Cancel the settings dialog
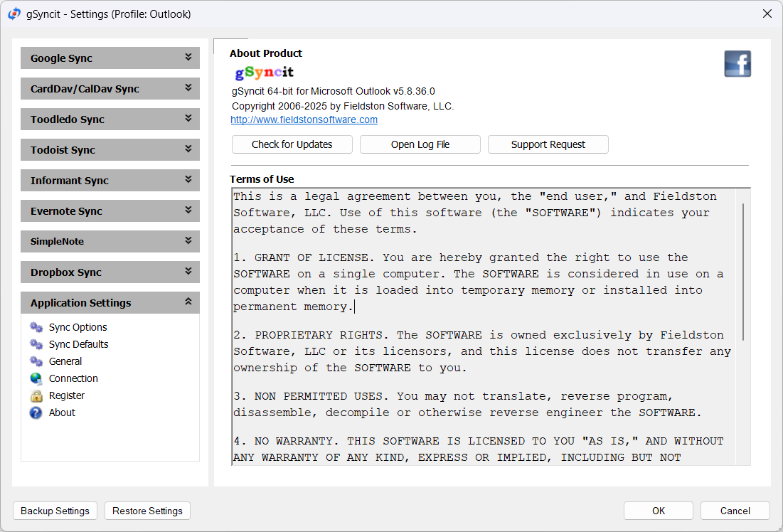 (x=735, y=511)
